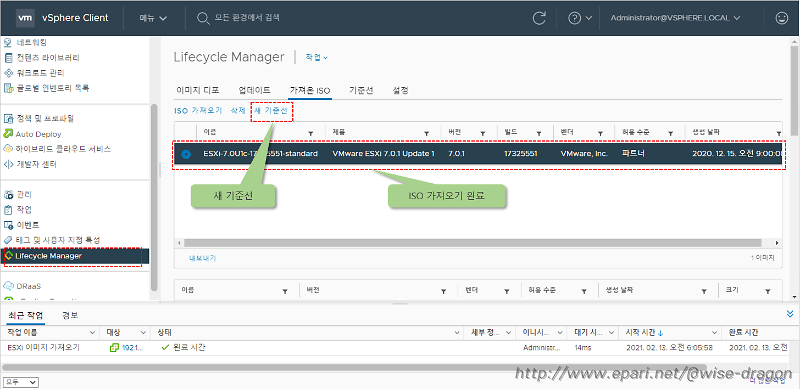Open the Lifecycle Manager 작업 dropdown
This screenshot has width=800, height=389.
316,58
